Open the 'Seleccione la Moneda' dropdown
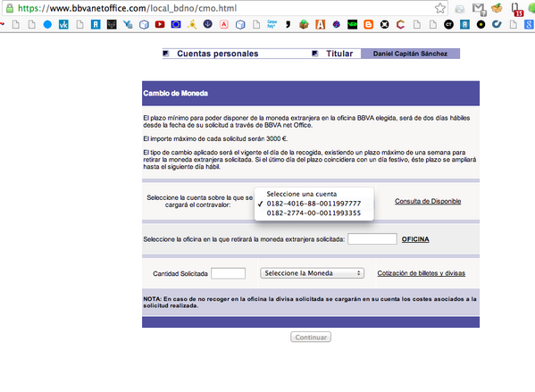 click(x=312, y=273)
